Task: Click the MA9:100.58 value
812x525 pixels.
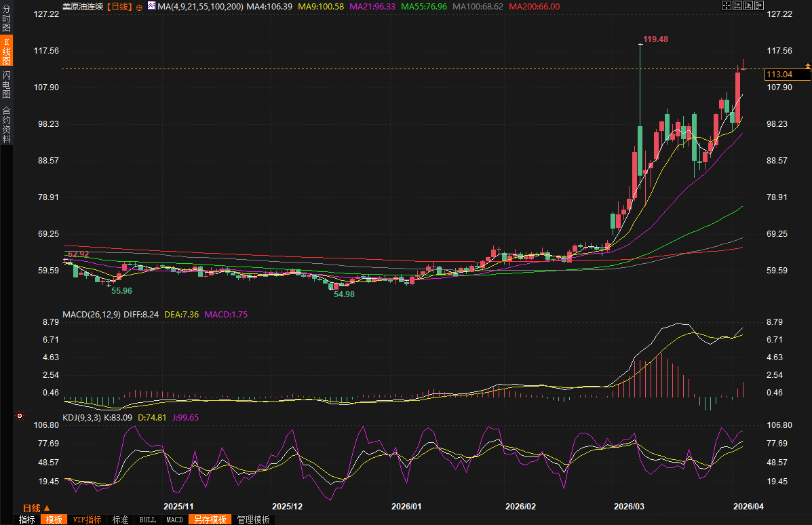Action: click(321, 7)
